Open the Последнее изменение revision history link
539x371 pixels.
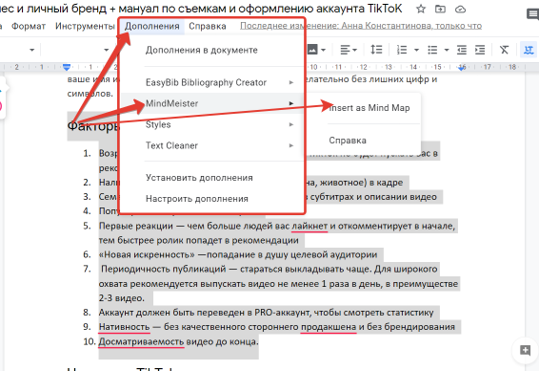tap(361, 26)
